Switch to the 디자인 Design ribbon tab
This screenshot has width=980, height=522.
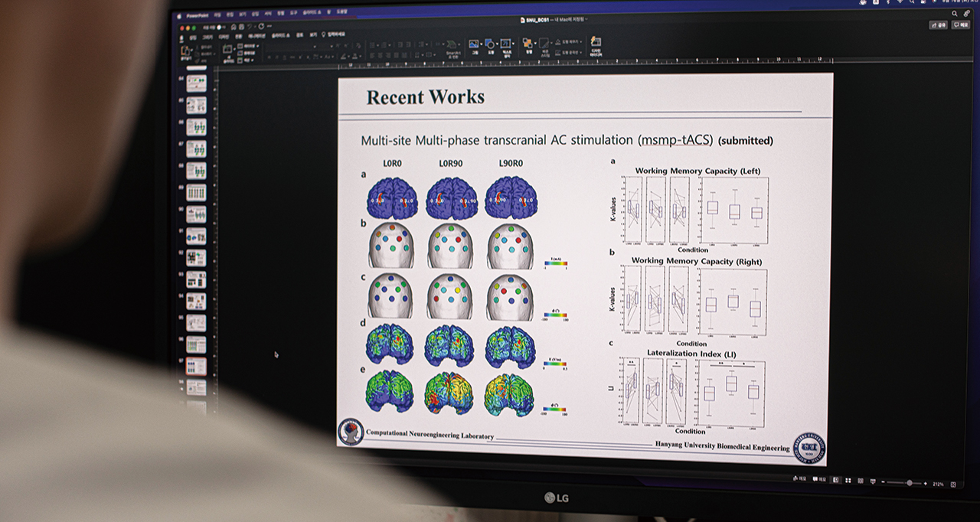tap(224, 35)
